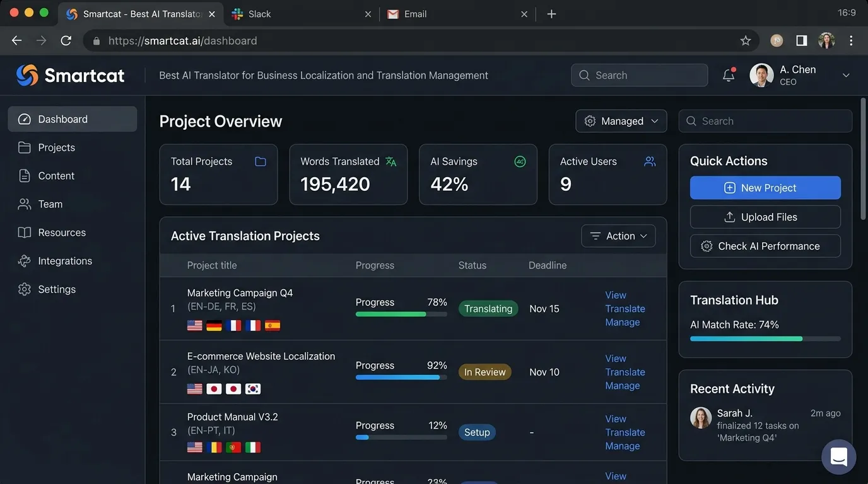Open Resources in the sidebar

click(x=73, y=233)
